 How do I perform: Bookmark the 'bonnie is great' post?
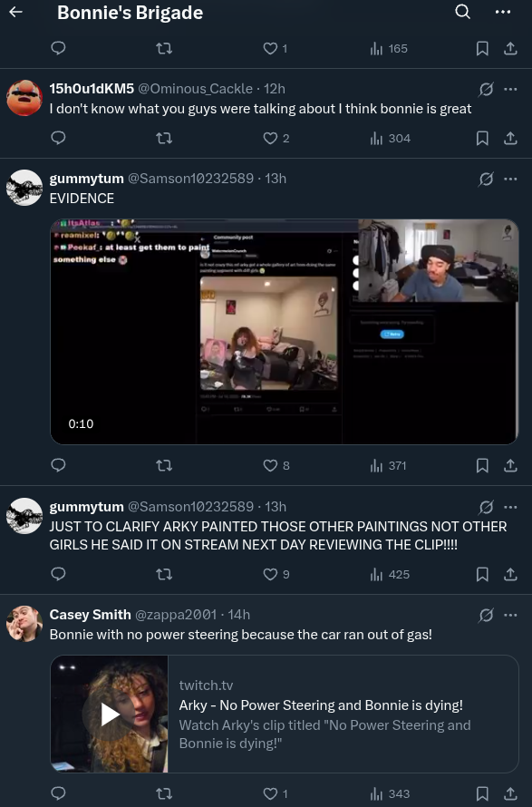[482, 138]
